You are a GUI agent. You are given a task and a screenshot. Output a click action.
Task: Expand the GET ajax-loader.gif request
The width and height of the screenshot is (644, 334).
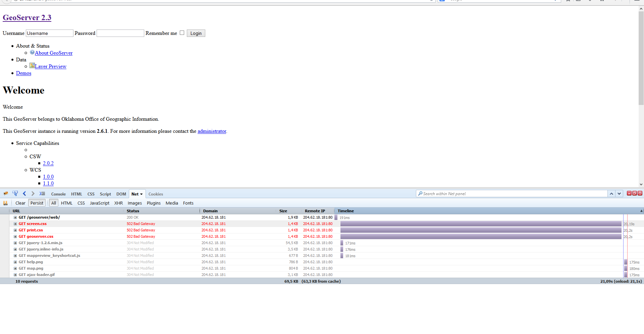click(15, 275)
